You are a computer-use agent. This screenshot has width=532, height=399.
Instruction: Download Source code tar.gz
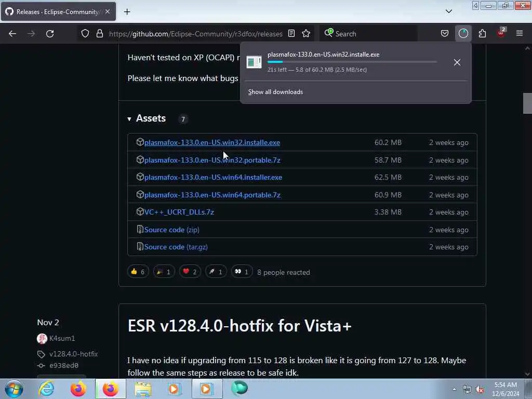point(176,247)
